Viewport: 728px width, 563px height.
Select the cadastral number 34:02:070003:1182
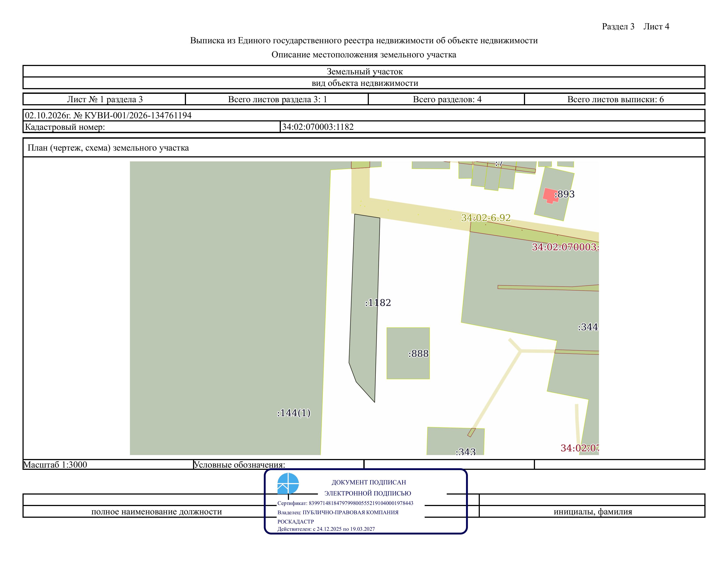coord(318,127)
